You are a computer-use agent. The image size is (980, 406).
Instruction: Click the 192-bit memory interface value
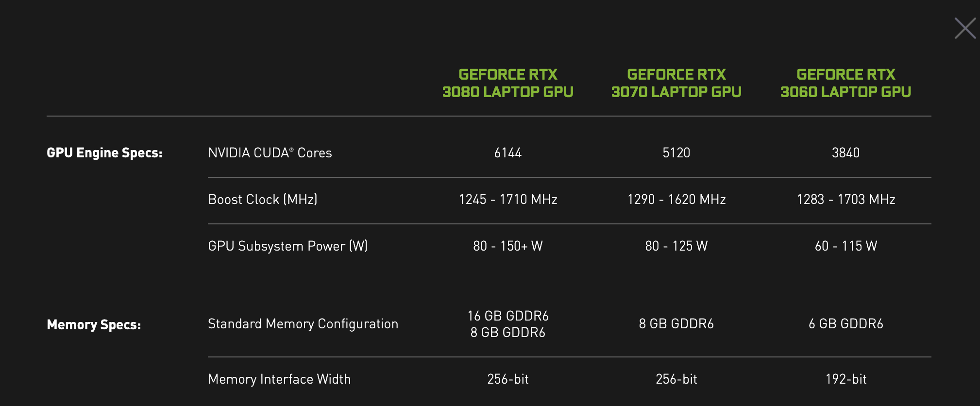(x=845, y=379)
